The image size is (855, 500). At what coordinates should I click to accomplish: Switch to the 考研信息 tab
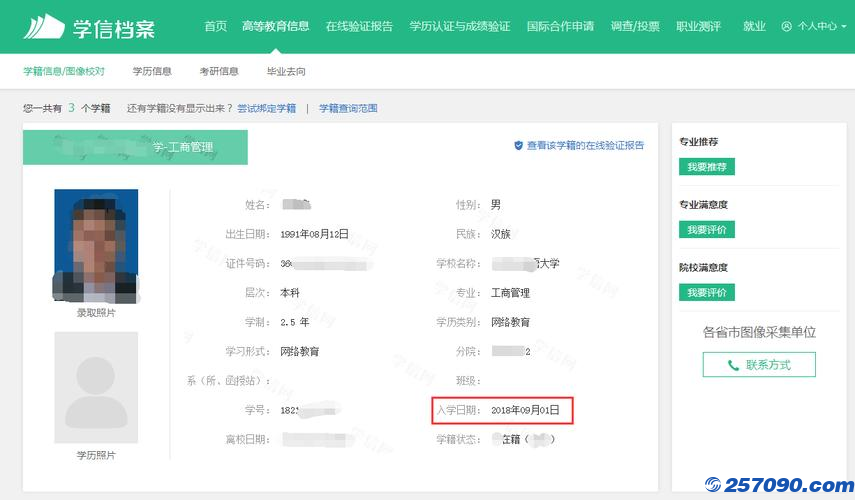coord(219,71)
